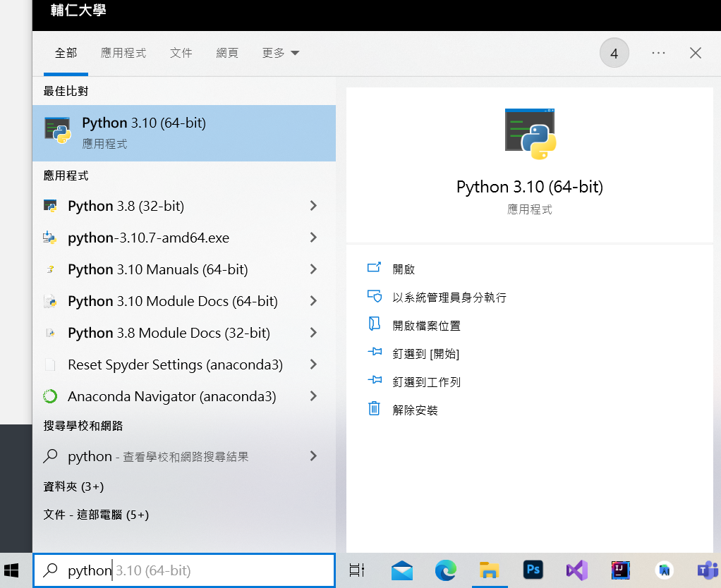The height and width of the screenshot is (588, 721).
Task: Open the 文件 - 這部電腦 (5+) results group
Action: click(96, 515)
